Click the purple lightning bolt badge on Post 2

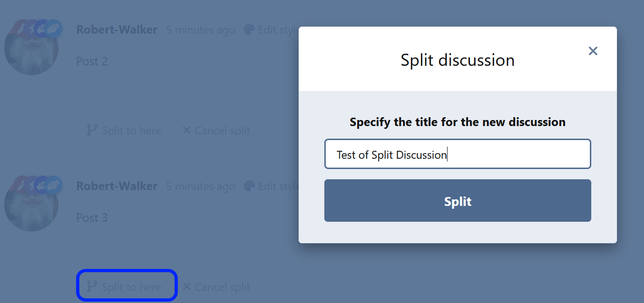31,28
